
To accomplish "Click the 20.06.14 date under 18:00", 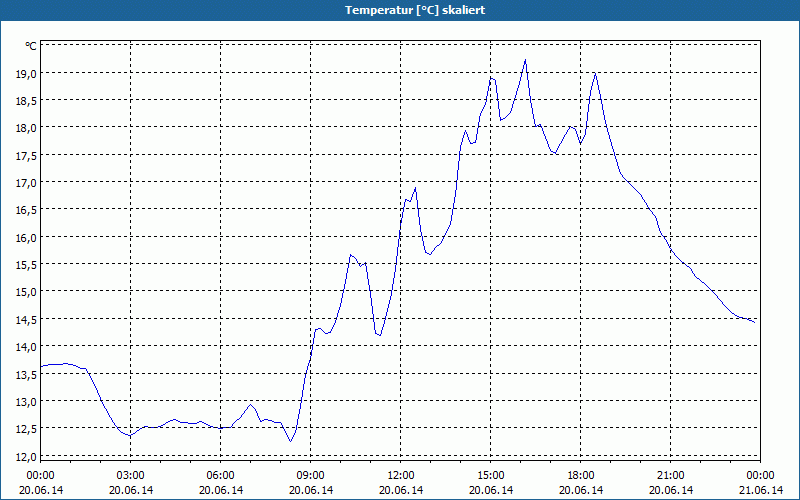I will [581, 490].
